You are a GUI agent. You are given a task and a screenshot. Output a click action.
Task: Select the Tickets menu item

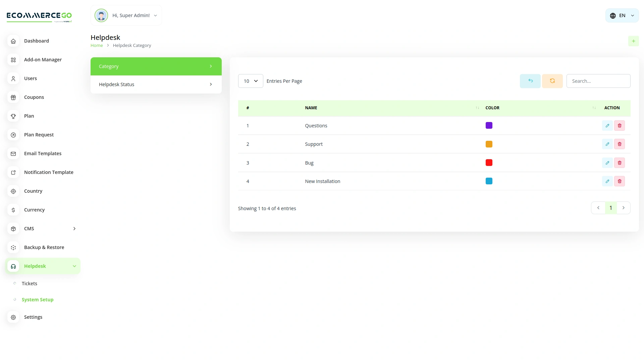[30, 283]
